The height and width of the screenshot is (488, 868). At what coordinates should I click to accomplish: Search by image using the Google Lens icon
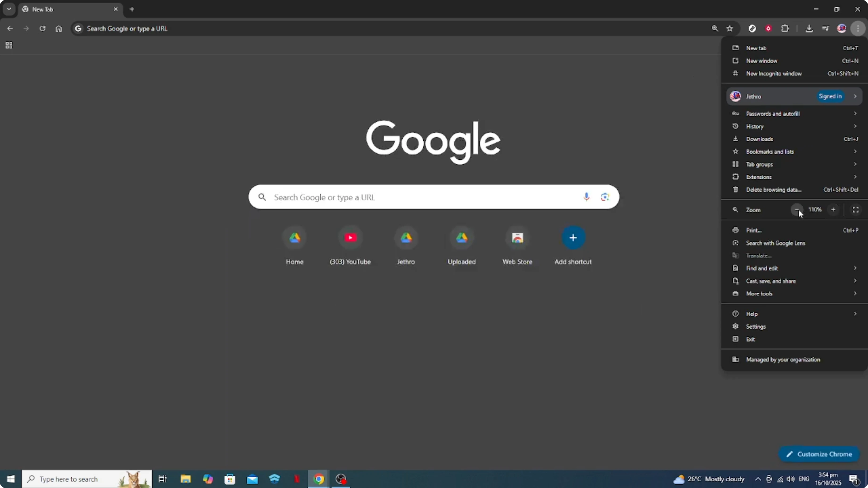(605, 197)
